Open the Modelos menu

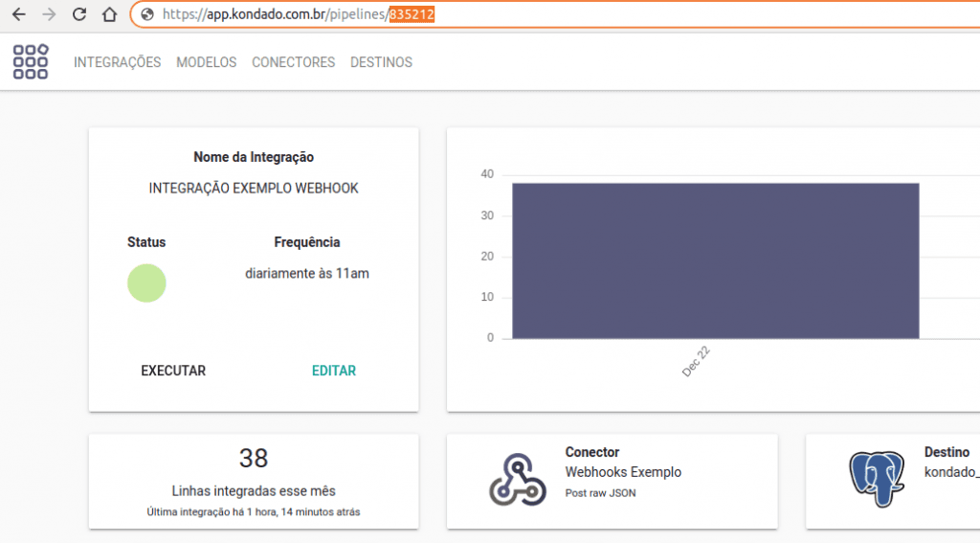pyautogui.click(x=206, y=62)
